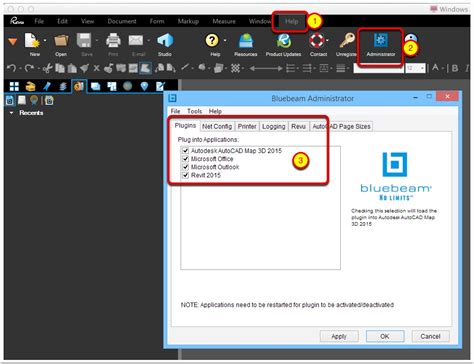Click the Contact lifebuoy icon
This screenshot has height=364, width=474.
click(317, 41)
